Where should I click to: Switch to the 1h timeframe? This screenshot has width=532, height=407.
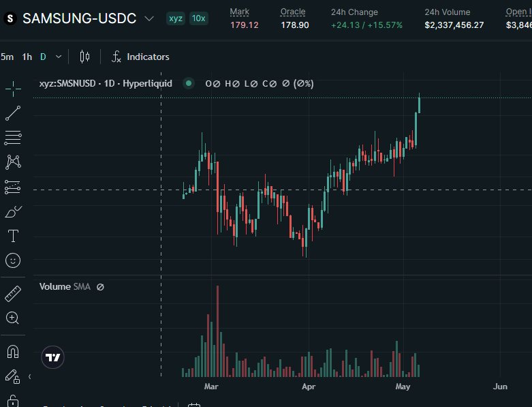point(27,57)
